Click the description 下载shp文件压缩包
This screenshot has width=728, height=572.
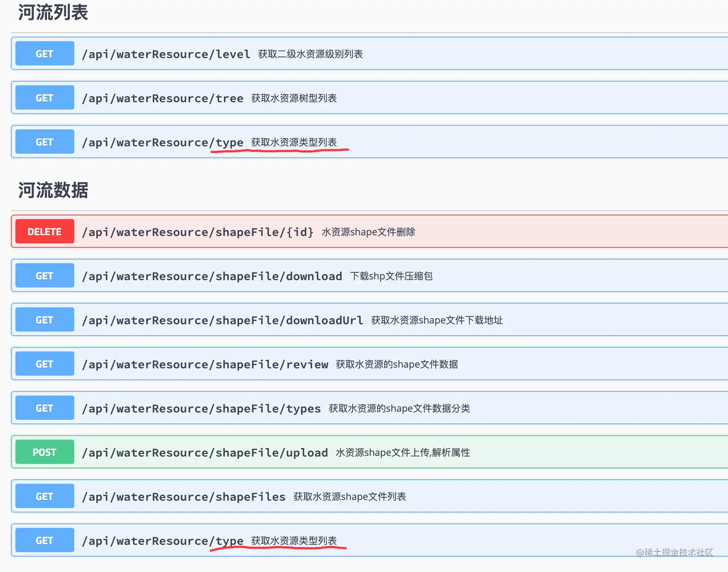tap(391, 276)
